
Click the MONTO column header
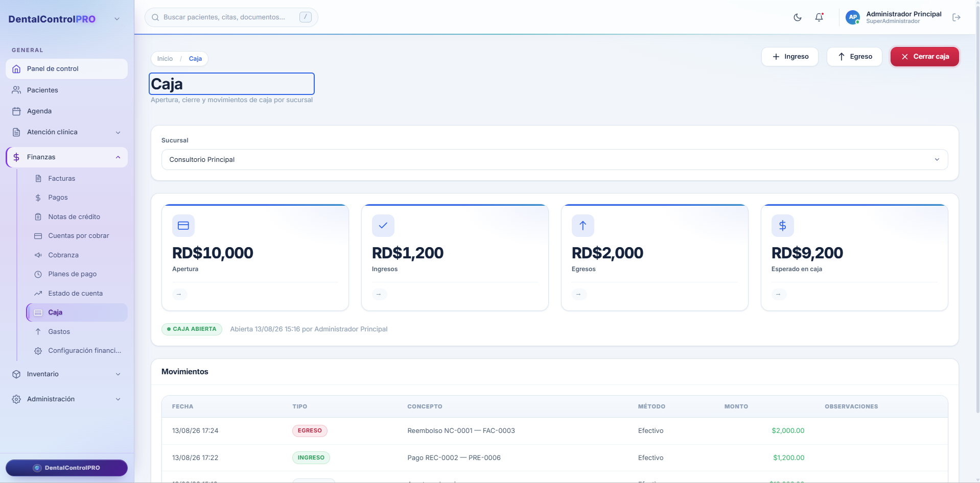point(736,407)
